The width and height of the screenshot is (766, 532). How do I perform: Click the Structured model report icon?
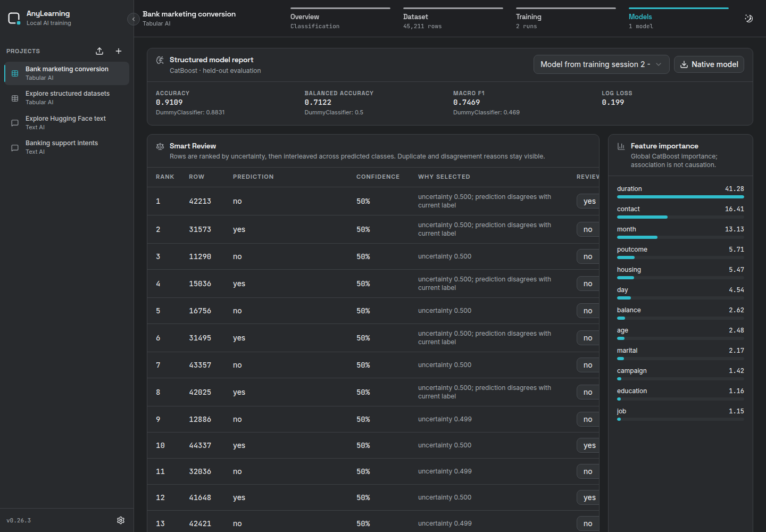point(160,60)
